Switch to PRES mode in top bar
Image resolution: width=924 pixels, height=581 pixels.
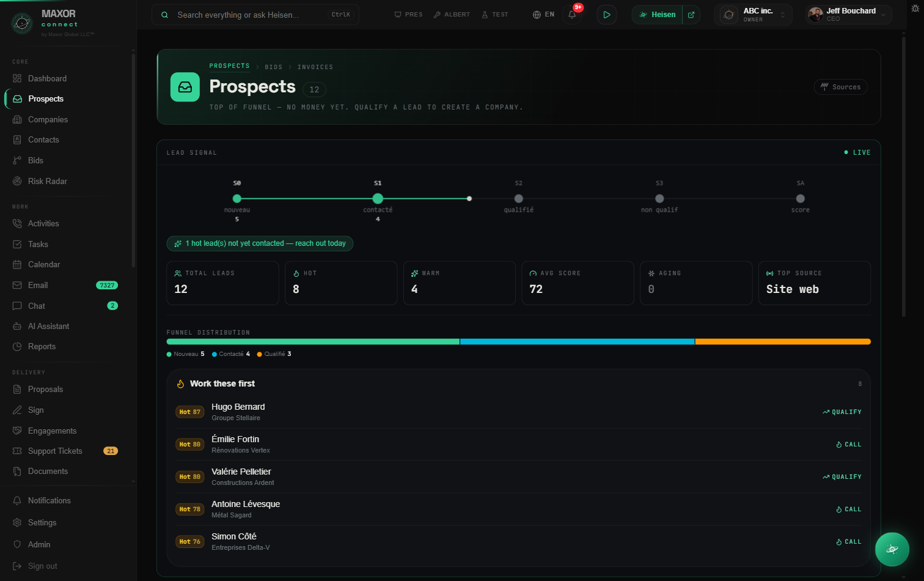[x=408, y=15]
